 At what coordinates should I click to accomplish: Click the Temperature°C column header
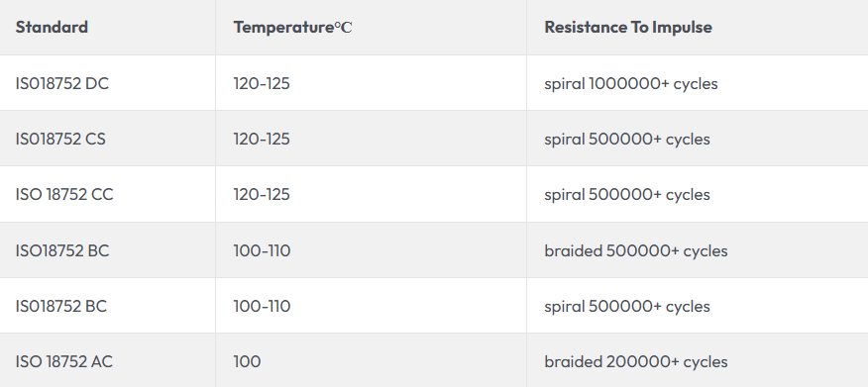293,27
